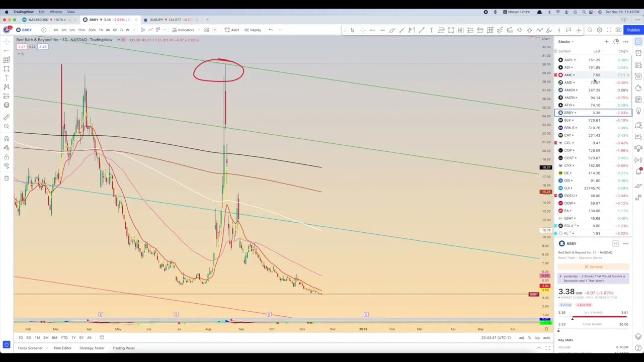This screenshot has height=362, width=644.
Task: Select AMZN row in watchlist
Action: click(593, 98)
